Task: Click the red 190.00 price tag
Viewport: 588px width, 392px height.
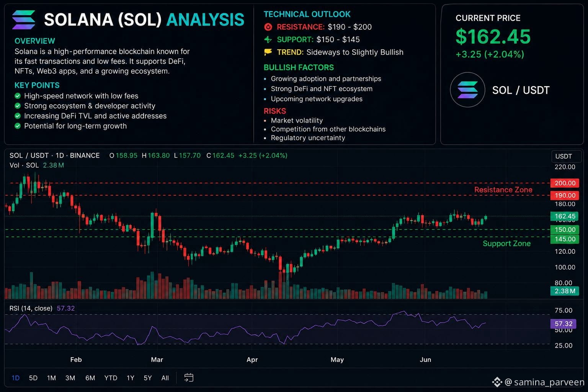Action: (x=565, y=195)
